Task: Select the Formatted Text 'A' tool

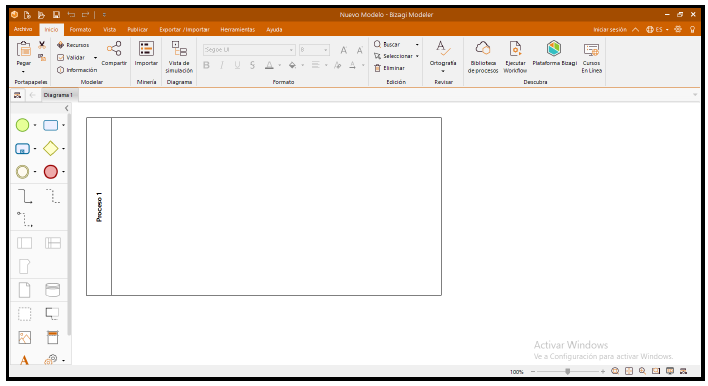Action: point(24,360)
